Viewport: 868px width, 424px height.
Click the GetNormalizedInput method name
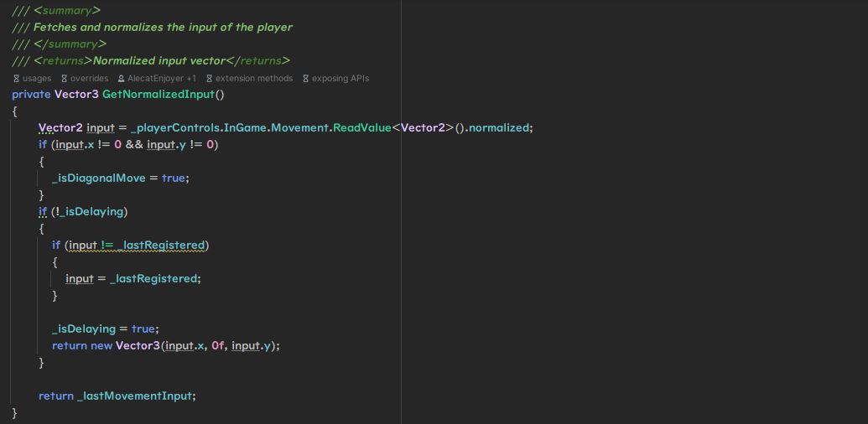coord(159,94)
